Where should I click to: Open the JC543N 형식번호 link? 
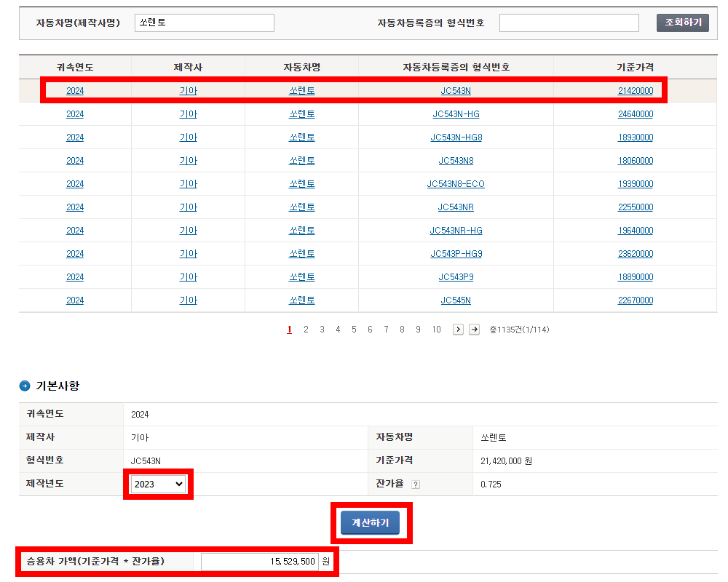tap(456, 91)
